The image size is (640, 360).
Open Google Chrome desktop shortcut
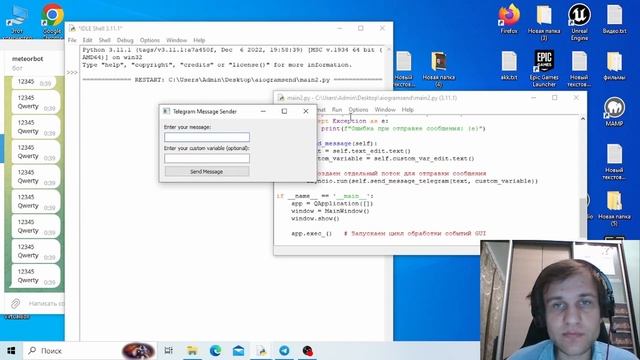coord(52,20)
